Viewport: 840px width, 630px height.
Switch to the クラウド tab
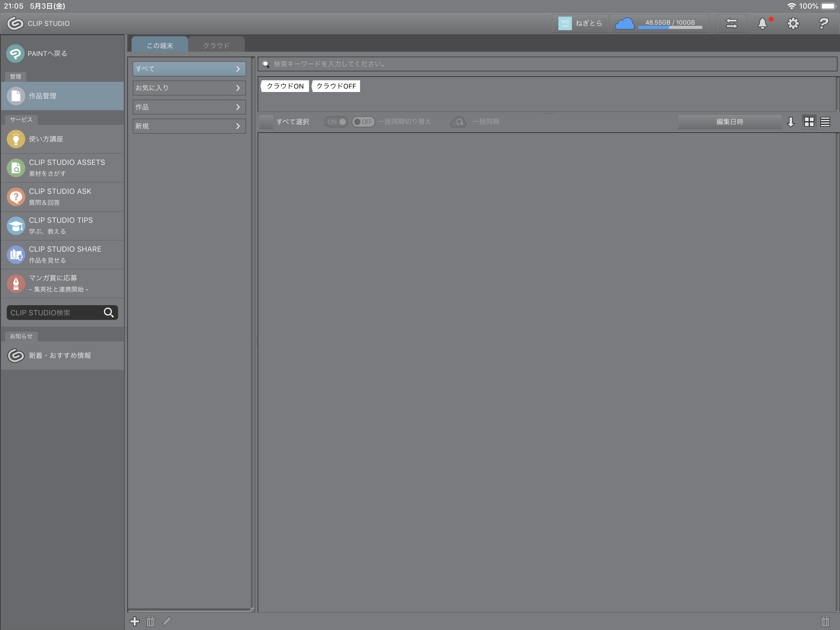point(216,45)
